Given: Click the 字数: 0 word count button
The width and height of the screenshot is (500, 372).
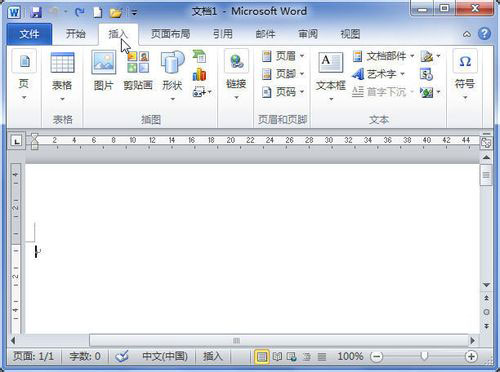Looking at the screenshot, I should tap(85, 356).
